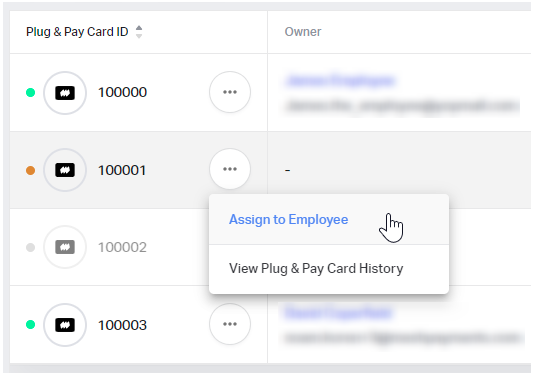Click the greyed card icon for 100002

[x=65, y=247]
